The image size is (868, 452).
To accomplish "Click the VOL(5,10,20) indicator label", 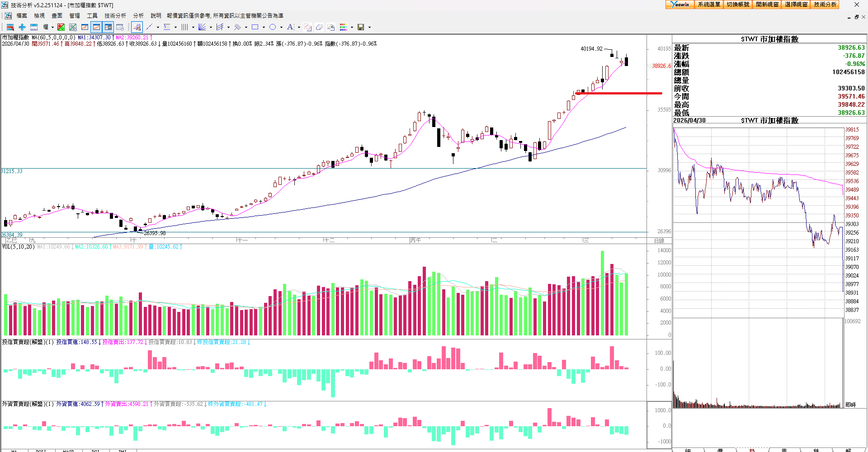I will click(19, 247).
